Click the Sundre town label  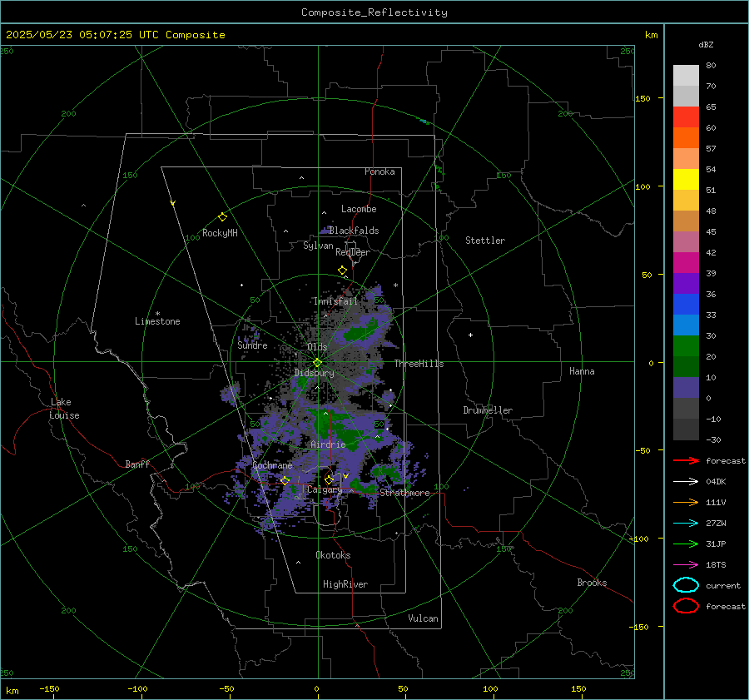tap(253, 345)
